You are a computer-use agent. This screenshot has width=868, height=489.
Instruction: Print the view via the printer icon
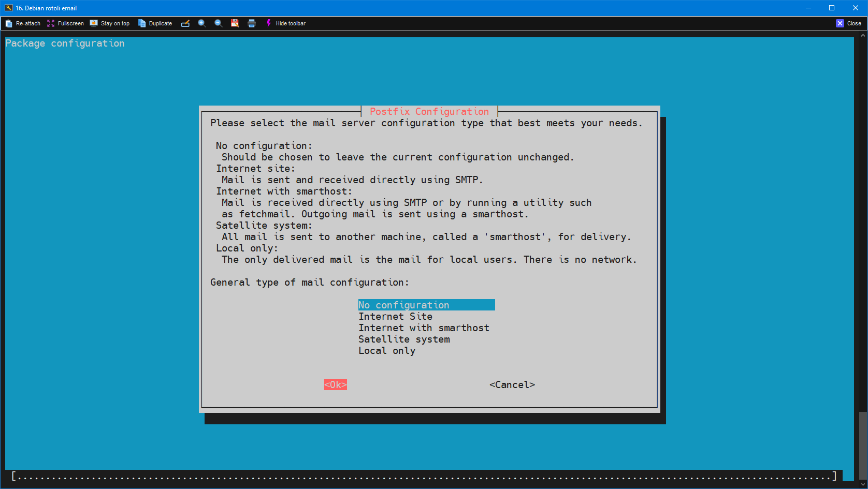[x=252, y=23]
